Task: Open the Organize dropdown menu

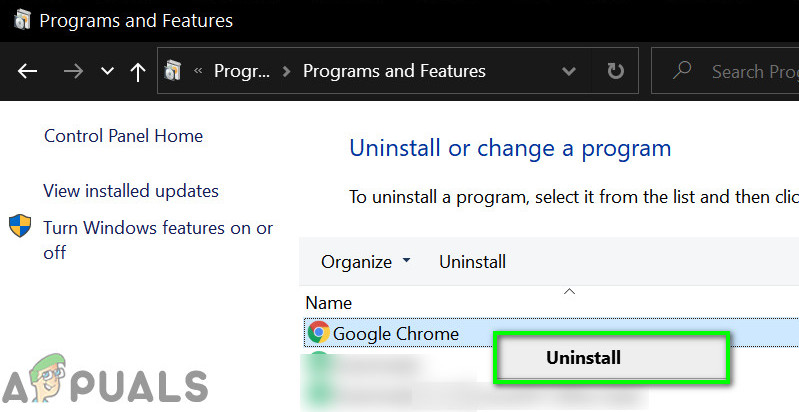Action: (365, 262)
